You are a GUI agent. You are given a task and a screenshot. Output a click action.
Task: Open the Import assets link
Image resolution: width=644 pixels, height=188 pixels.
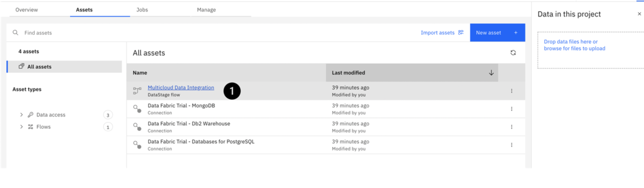(438, 33)
